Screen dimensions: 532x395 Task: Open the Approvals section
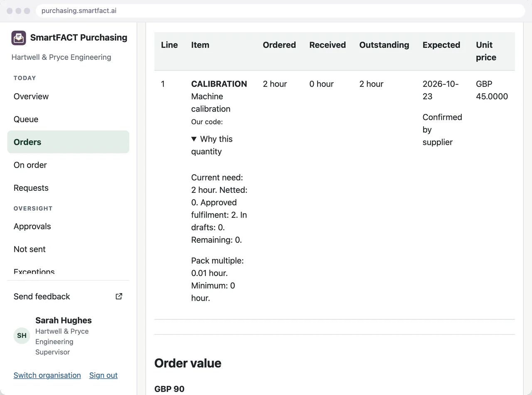[68, 227]
